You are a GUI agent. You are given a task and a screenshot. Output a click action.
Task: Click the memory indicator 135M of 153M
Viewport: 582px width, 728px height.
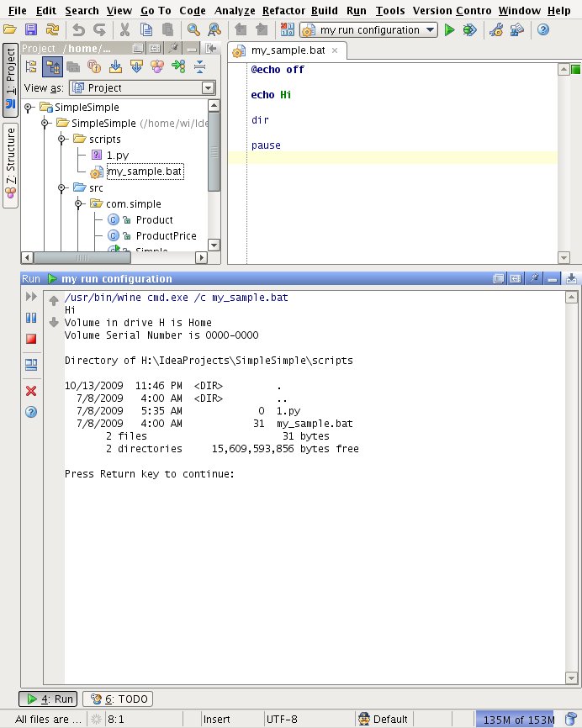coord(516,720)
